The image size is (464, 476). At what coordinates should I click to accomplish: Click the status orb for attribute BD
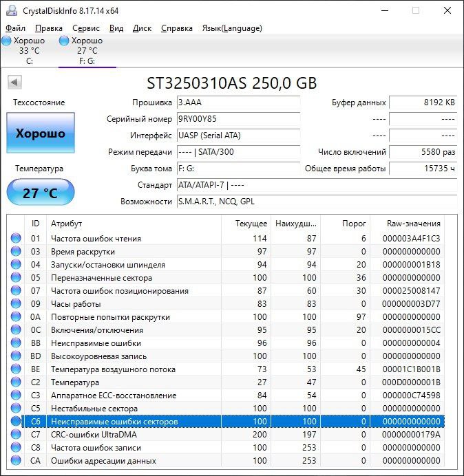click(x=16, y=356)
